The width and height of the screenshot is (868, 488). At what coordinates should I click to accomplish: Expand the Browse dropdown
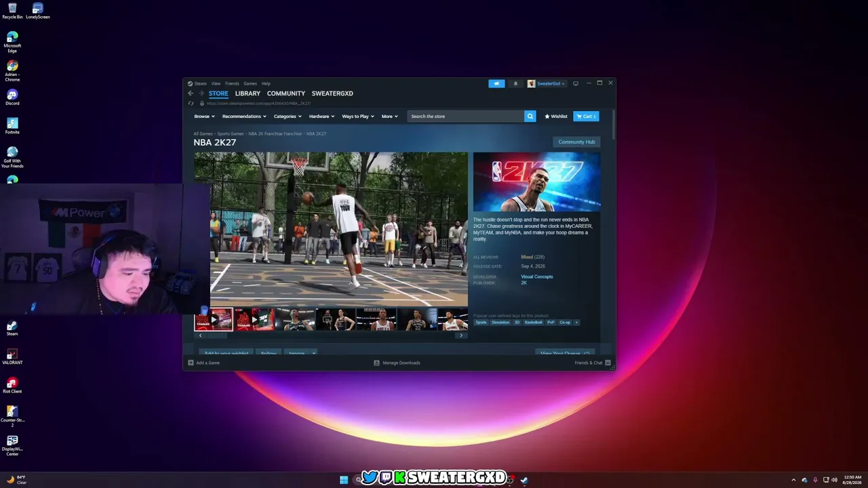pyautogui.click(x=204, y=116)
